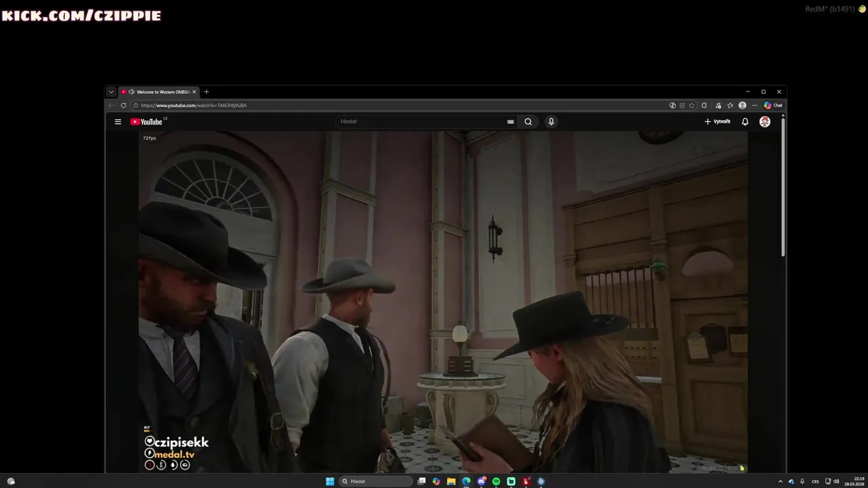Open Spotify from the taskbar

click(x=496, y=481)
